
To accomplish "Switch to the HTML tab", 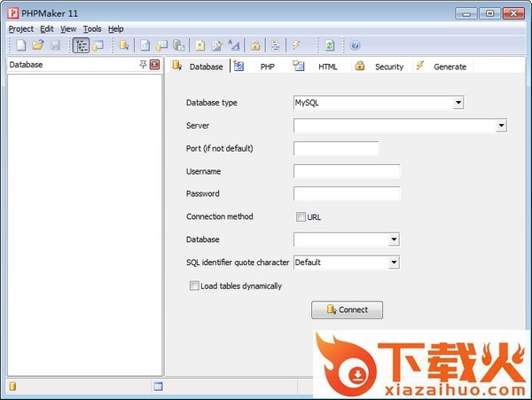I will 320,66.
